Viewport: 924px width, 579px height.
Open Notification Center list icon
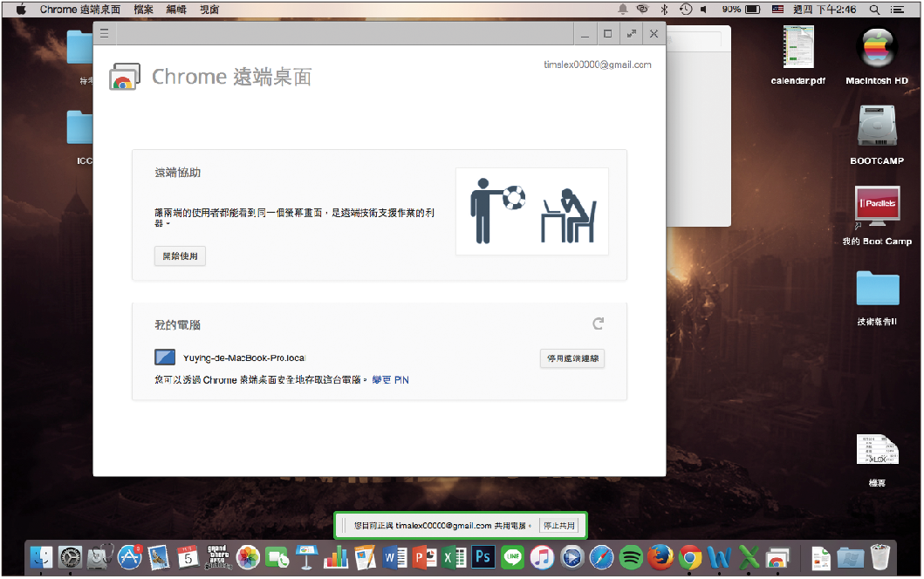897,10
